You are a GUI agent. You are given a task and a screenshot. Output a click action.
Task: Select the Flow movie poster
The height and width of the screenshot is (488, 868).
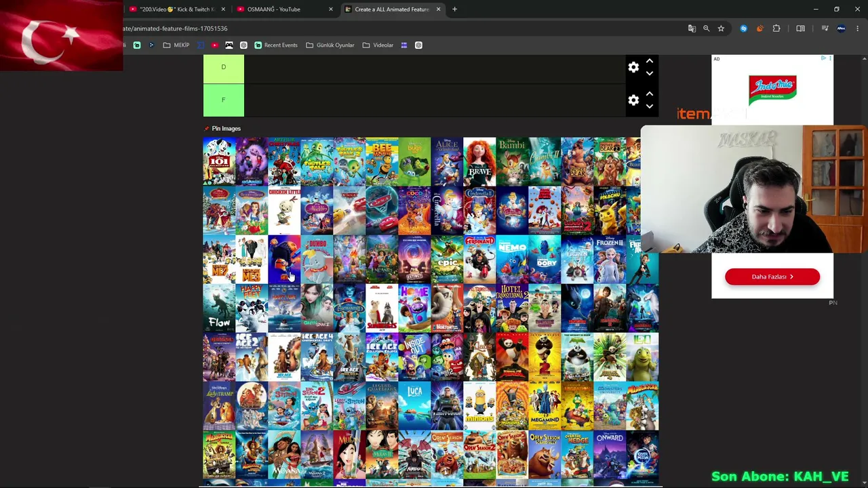pyautogui.click(x=219, y=308)
